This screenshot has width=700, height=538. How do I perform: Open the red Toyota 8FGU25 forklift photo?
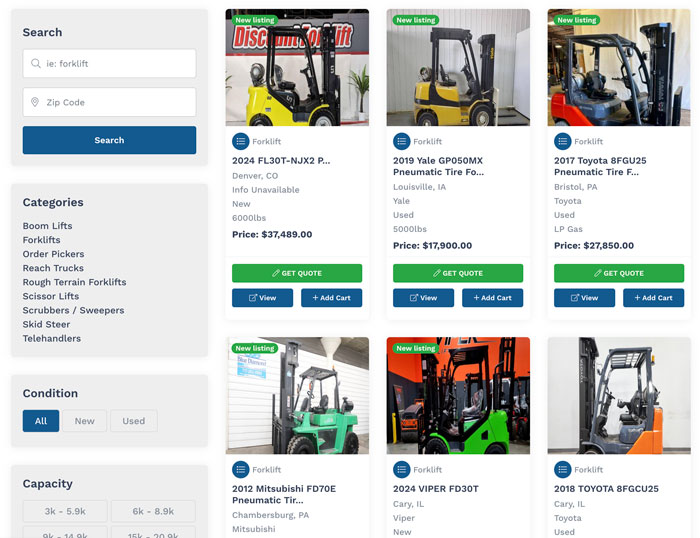pos(619,67)
